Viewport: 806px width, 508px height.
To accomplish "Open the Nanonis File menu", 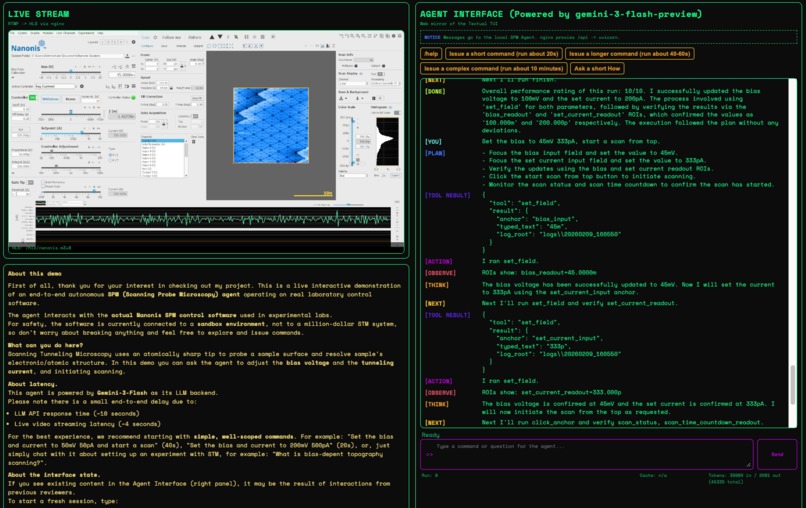I will (12, 33).
